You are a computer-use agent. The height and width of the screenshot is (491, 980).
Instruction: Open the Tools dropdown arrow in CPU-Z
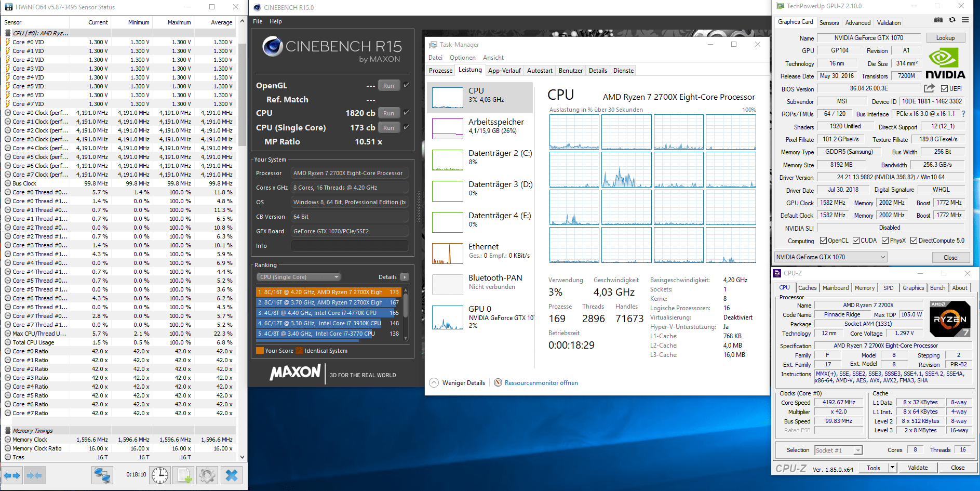[892, 468]
